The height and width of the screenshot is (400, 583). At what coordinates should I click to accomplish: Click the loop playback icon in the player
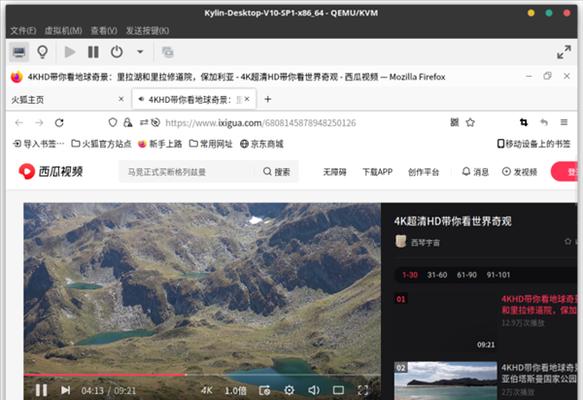265,390
